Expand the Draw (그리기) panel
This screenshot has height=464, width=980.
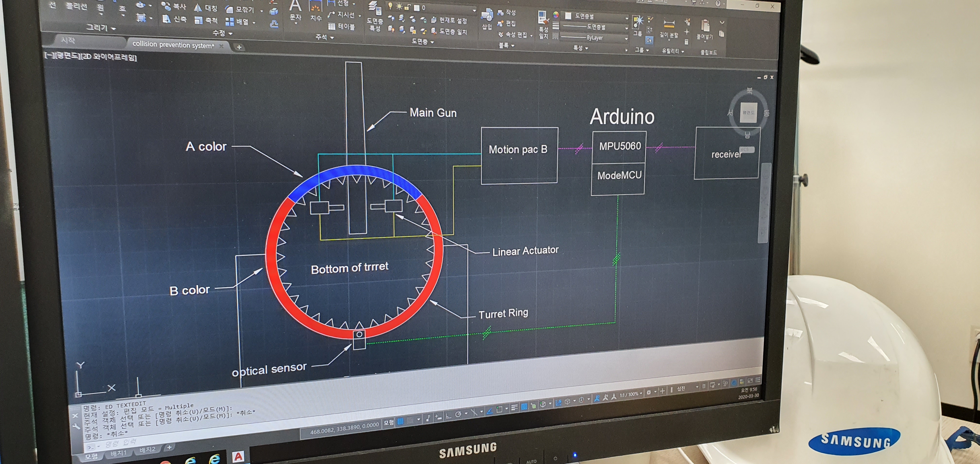pyautogui.click(x=101, y=27)
